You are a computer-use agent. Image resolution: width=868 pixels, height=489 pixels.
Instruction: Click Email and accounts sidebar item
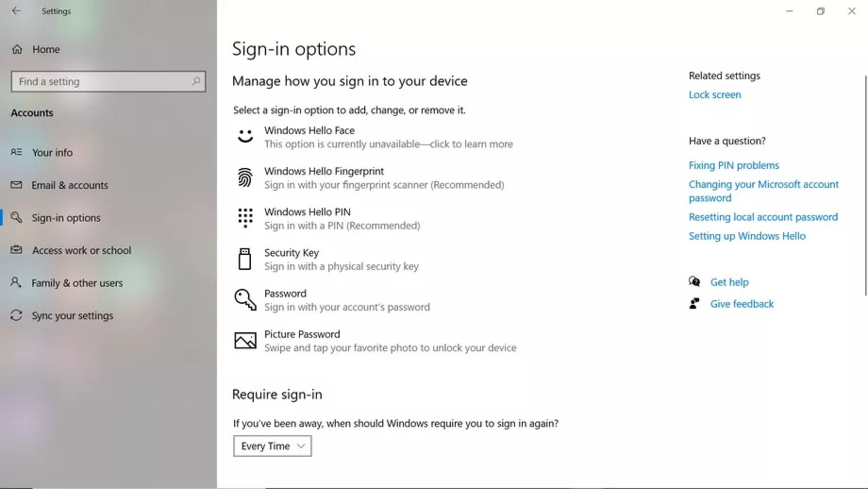(x=70, y=185)
